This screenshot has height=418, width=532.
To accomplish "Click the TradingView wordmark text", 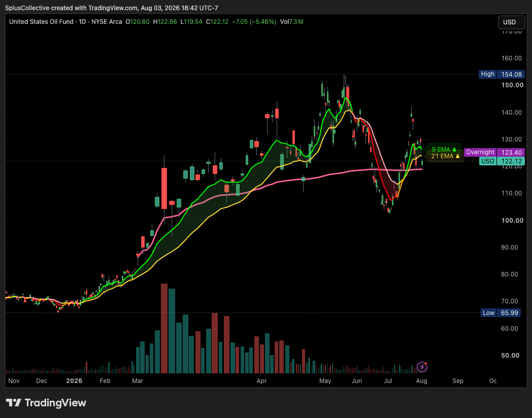I will [x=55, y=403].
